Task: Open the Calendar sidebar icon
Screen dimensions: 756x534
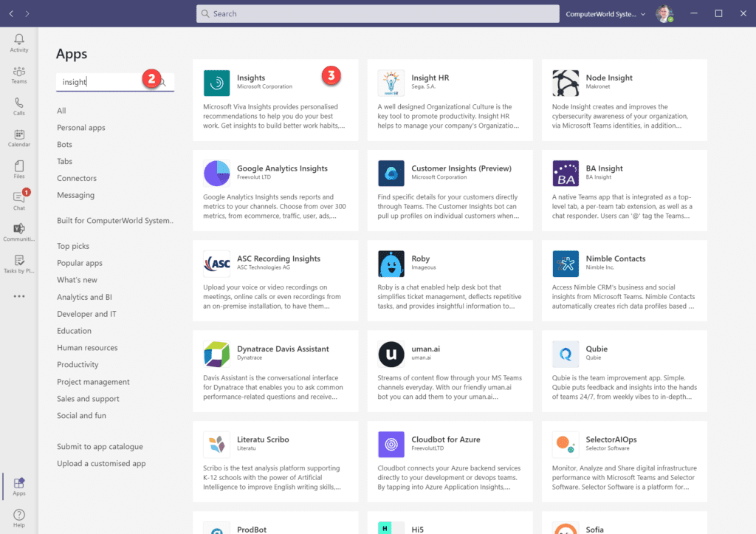Action: click(18, 138)
